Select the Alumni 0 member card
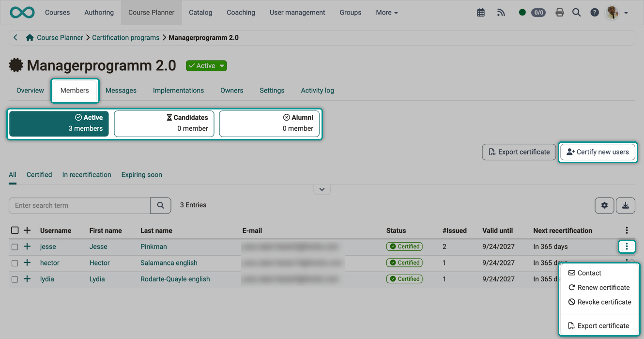Screen dimensions: 644x339 (269, 123)
